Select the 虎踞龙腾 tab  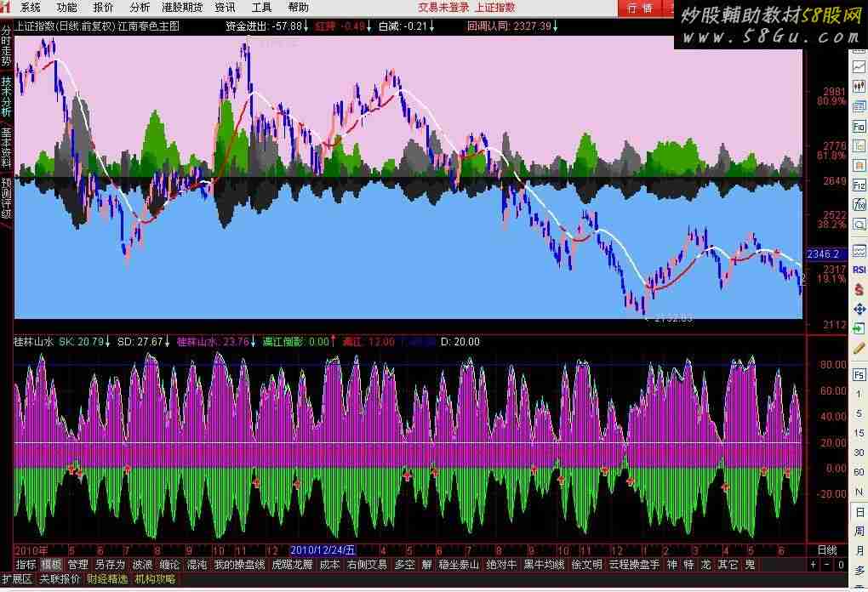(292, 564)
